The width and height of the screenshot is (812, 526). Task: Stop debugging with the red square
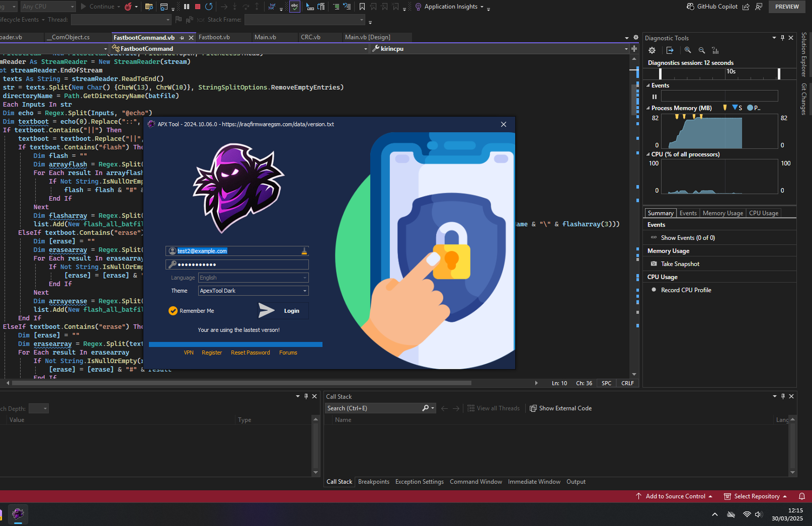198,7
